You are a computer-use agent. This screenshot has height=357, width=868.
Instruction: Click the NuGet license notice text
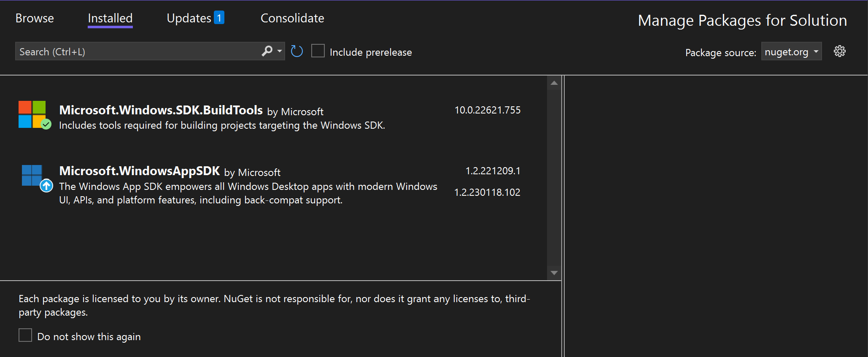pyautogui.click(x=274, y=306)
